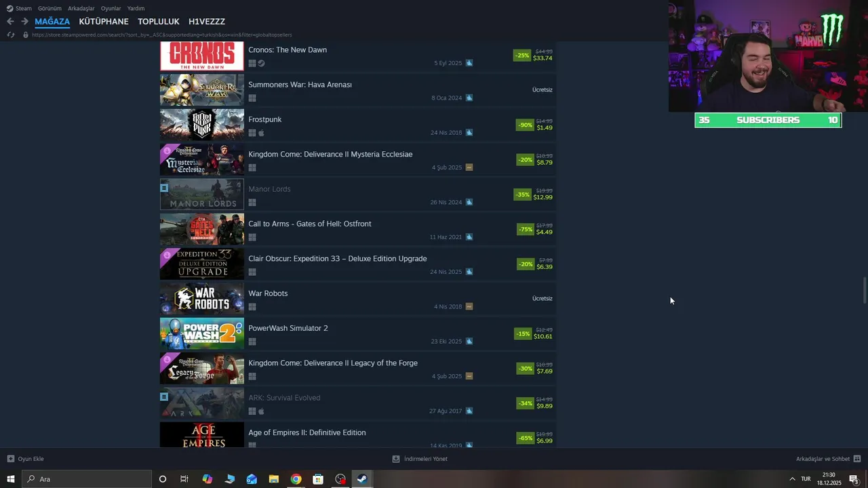Click Mysteria Ecclesiae mixed review icon
The height and width of the screenshot is (488, 868).
point(469,167)
